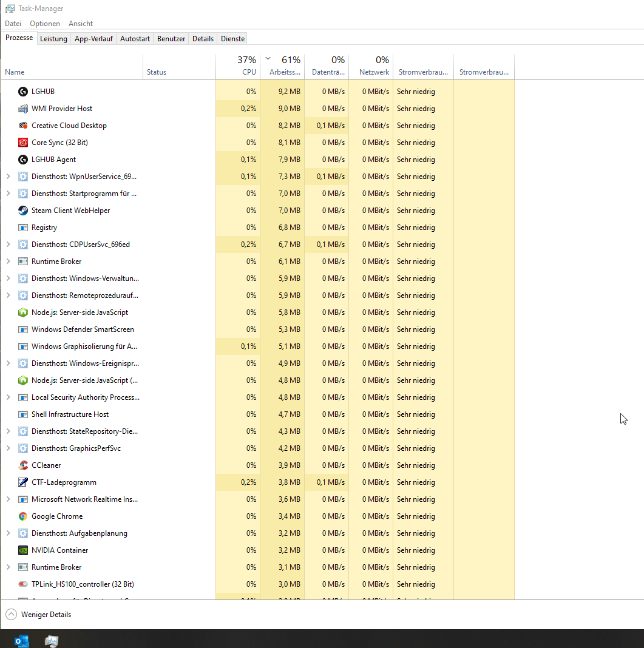Expand Microsoft Network Realtime Ins… process

8,499
